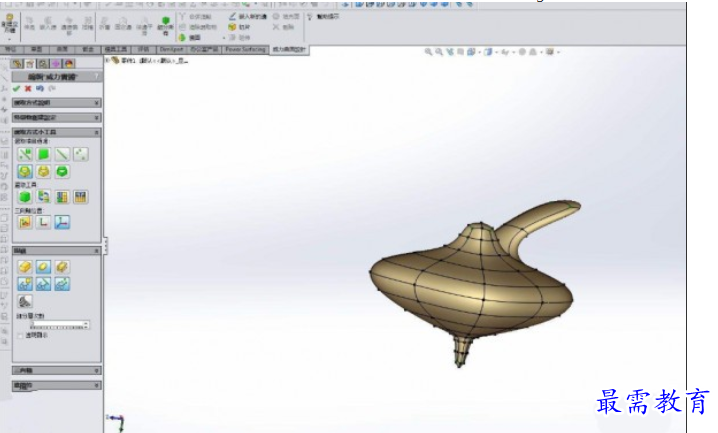The height and width of the screenshot is (433, 718).
Task: Click the large green cube ribbon icon
Action: 166,22
